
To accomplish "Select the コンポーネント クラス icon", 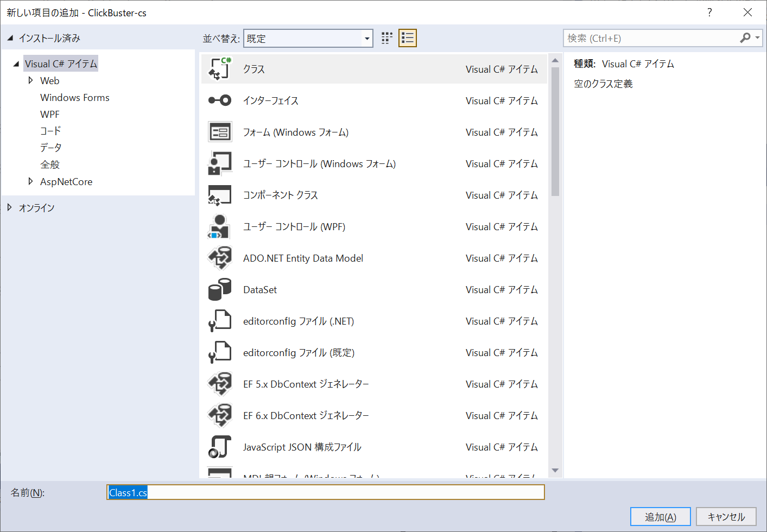I will (220, 195).
